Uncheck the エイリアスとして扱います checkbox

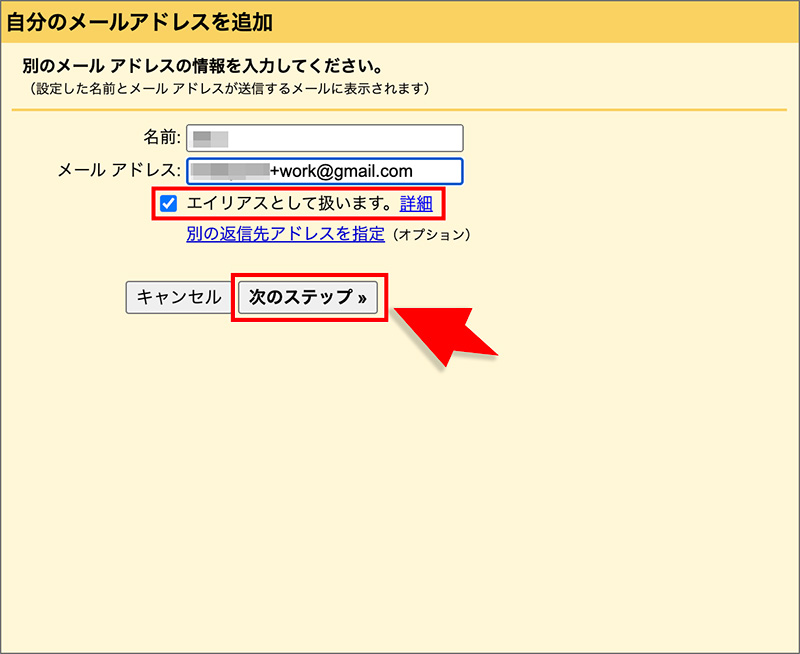coord(168,203)
